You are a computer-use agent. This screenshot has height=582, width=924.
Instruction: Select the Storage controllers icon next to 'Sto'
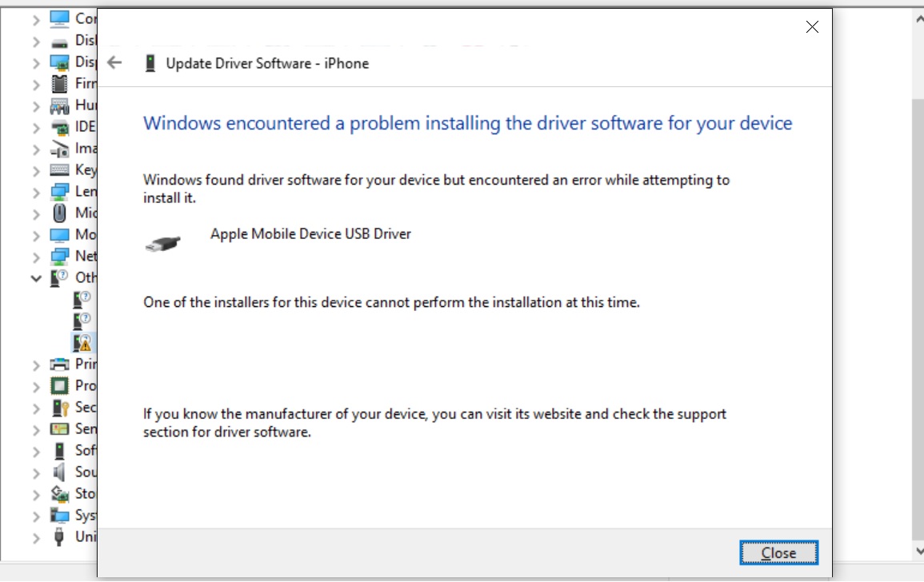(59, 493)
